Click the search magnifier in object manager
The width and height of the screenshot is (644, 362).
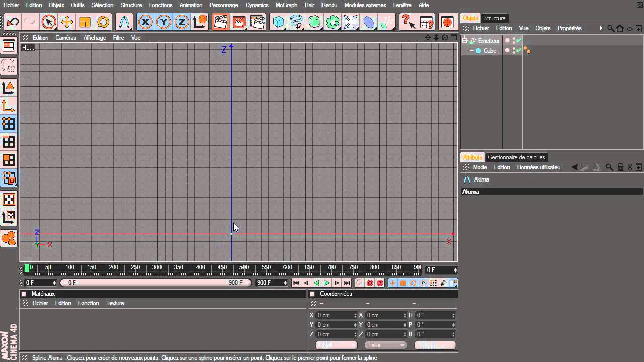click(x=610, y=29)
